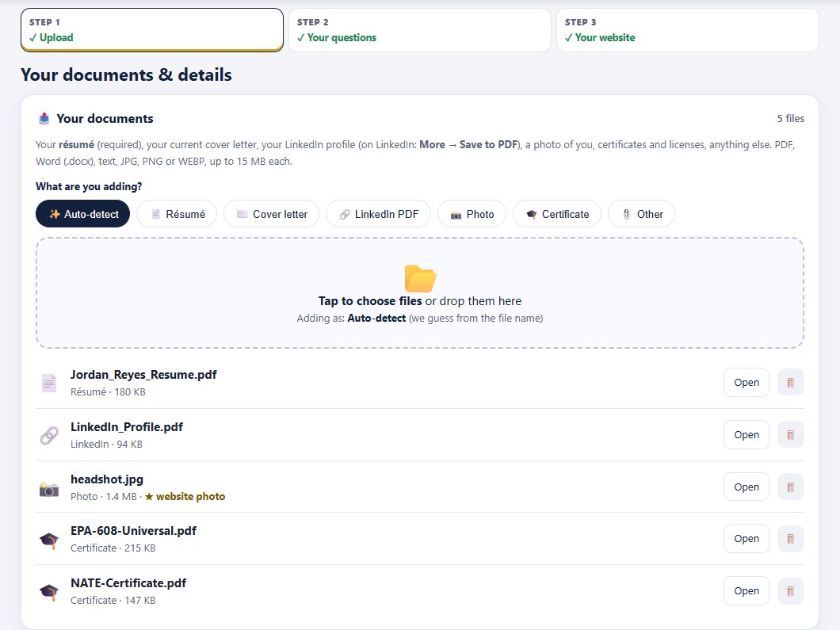Delete Jordan_Reyes_Resume.pdf with its trash icon

point(790,383)
